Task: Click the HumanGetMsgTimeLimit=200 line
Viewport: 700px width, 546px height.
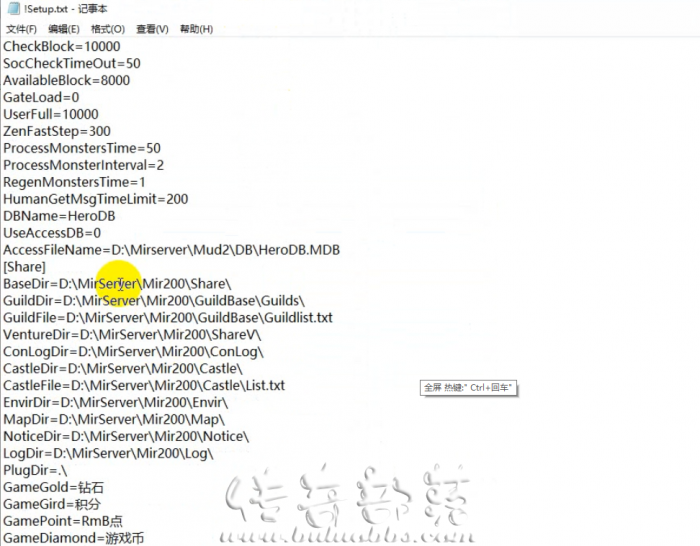Action: [96, 199]
